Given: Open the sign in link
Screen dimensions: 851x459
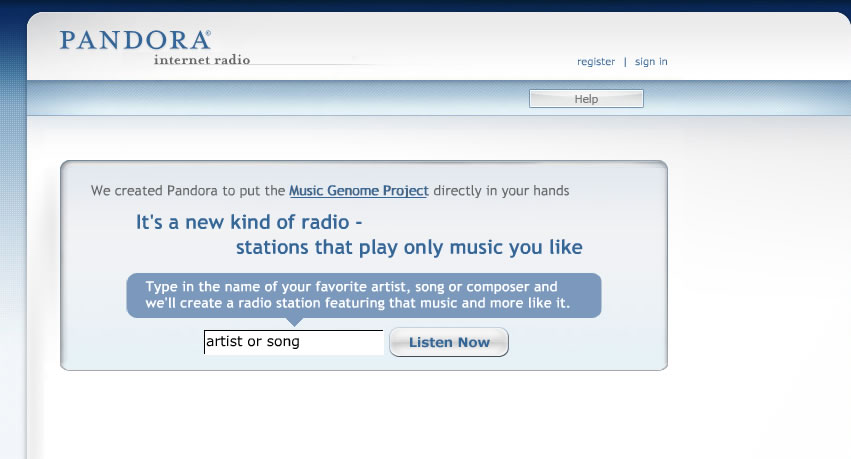Looking at the screenshot, I should [651, 62].
